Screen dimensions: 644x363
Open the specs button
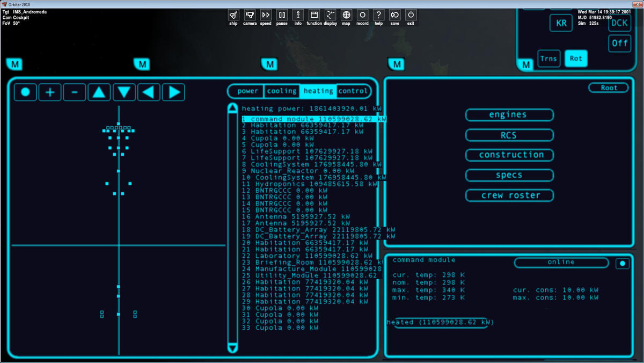point(509,175)
